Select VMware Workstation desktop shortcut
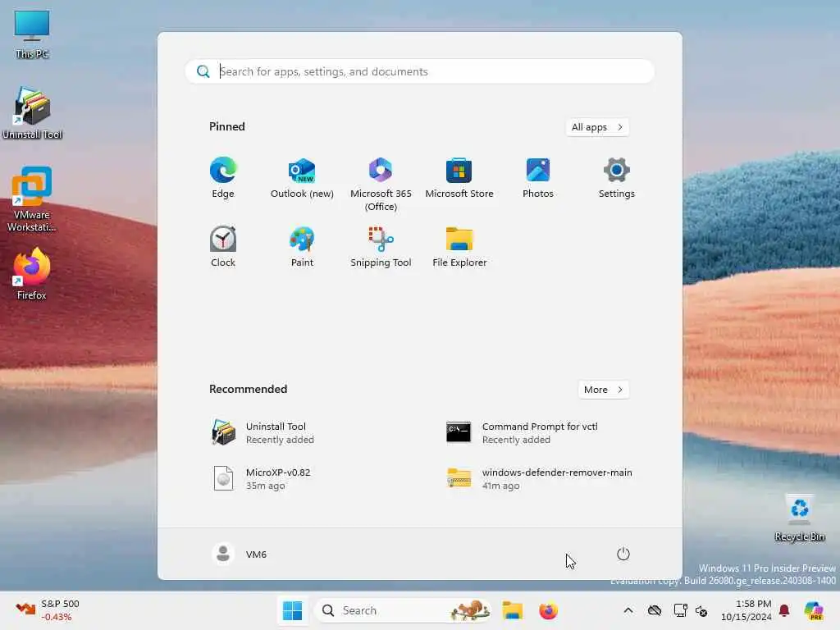Image resolution: width=840 pixels, height=630 pixels. click(x=32, y=199)
